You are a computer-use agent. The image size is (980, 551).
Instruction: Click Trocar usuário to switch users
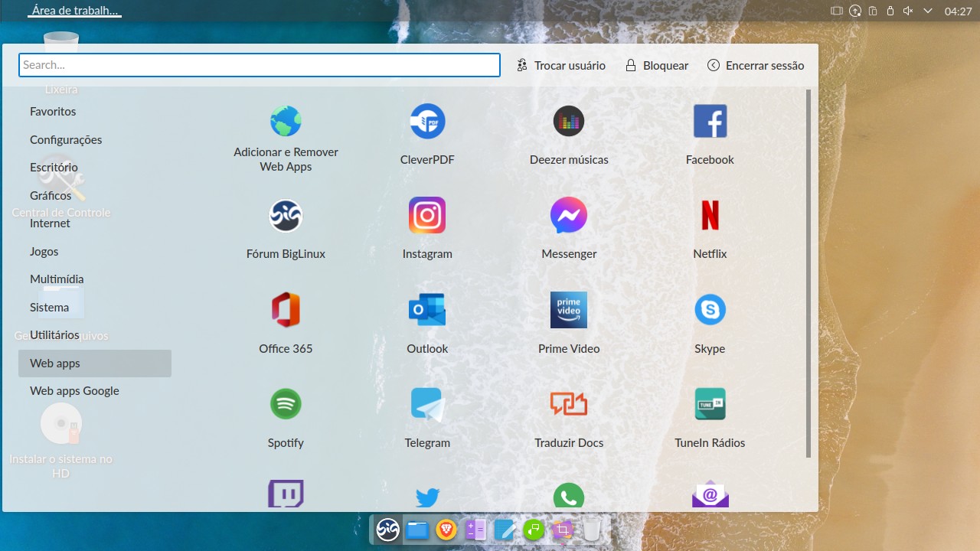pos(561,65)
